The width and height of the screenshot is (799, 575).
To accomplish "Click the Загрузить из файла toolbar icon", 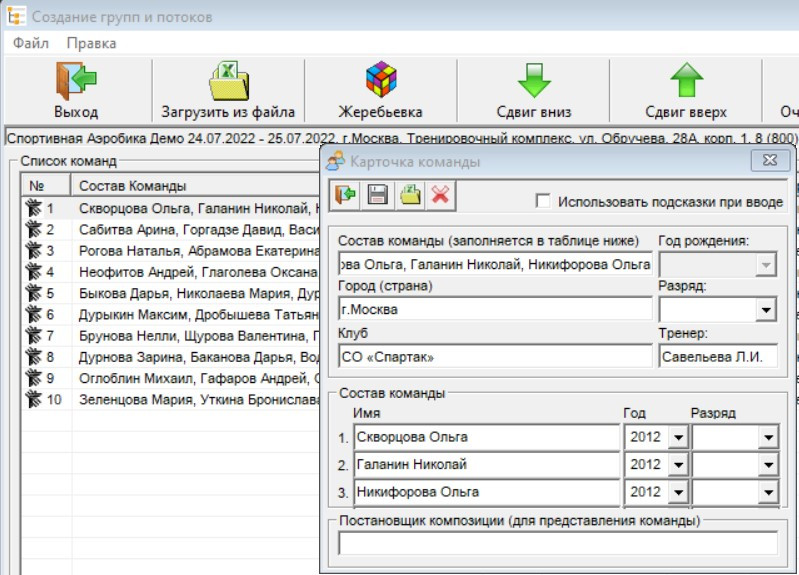I will point(228,81).
